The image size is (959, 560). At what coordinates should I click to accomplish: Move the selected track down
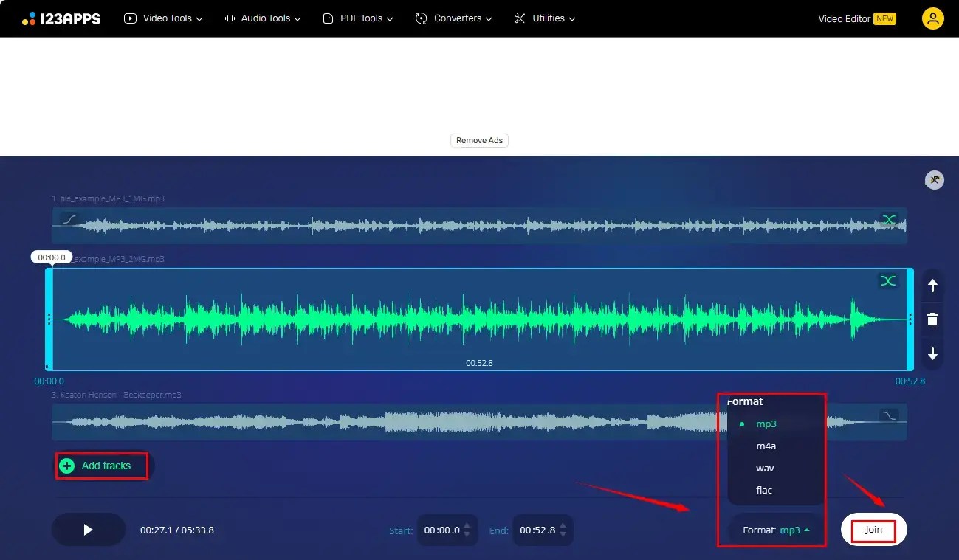tap(932, 354)
